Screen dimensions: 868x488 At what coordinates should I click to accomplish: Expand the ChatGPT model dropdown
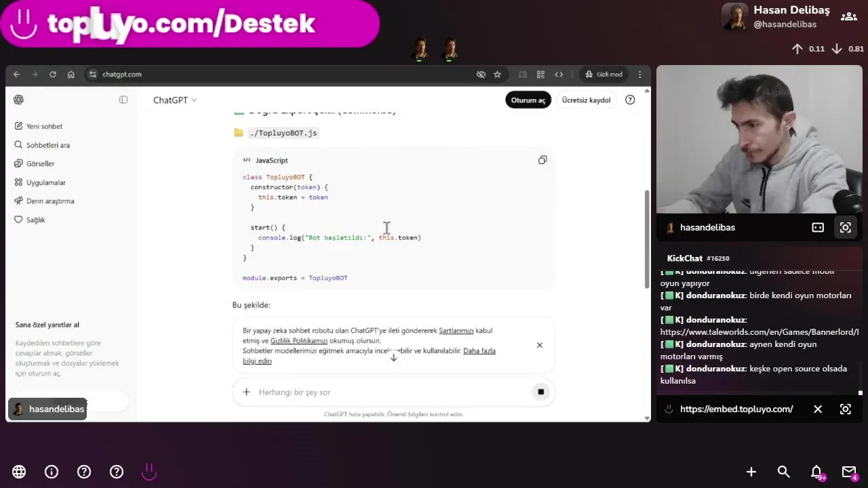click(175, 100)
